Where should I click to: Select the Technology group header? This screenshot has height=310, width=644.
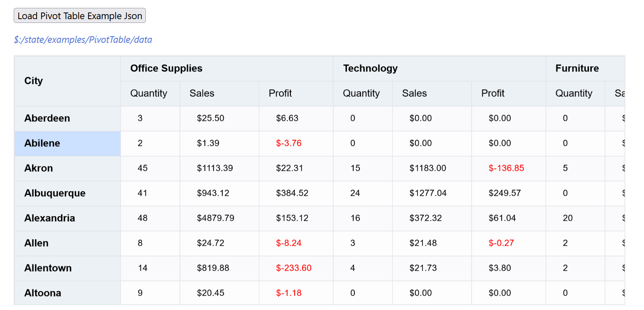(x=370, y=68)
